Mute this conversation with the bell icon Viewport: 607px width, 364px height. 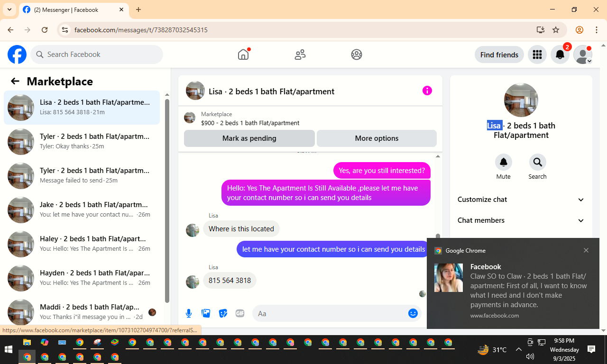pos(504,162)
